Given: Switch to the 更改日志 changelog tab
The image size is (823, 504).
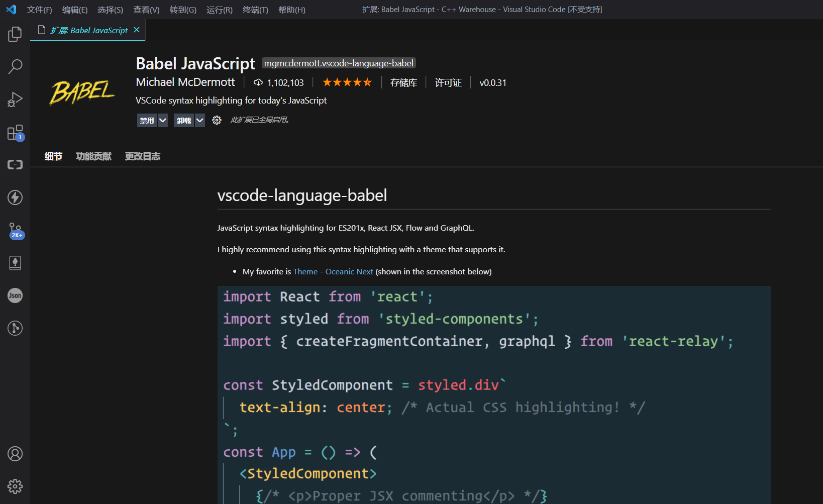Looking at the screenshot, I should tap(143, 156).
